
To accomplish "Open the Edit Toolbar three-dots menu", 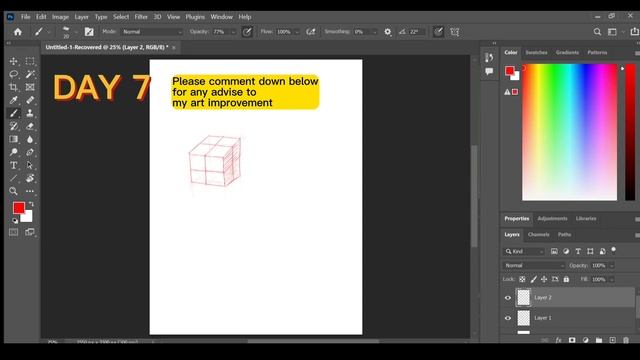I will (30, 191).
